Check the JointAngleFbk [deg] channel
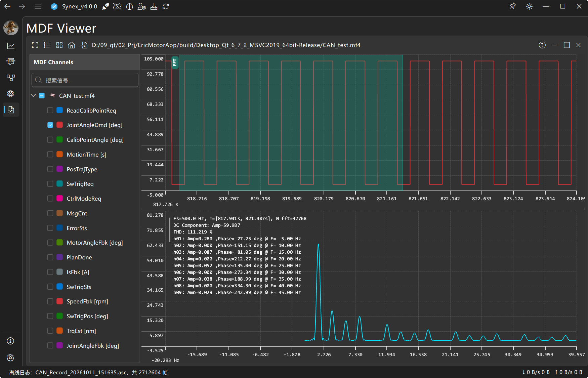The width and height of the screenshot is (588, 378). pyautogui.click(x=50, y=345)
